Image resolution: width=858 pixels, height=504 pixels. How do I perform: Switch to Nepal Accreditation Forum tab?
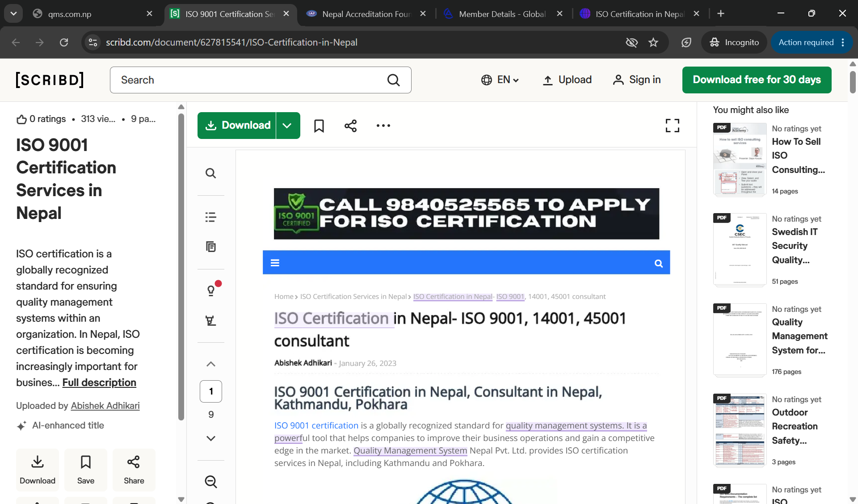366,14
